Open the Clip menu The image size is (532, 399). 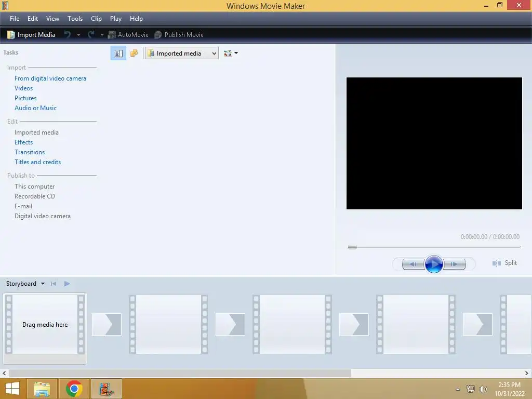point(96,19)
